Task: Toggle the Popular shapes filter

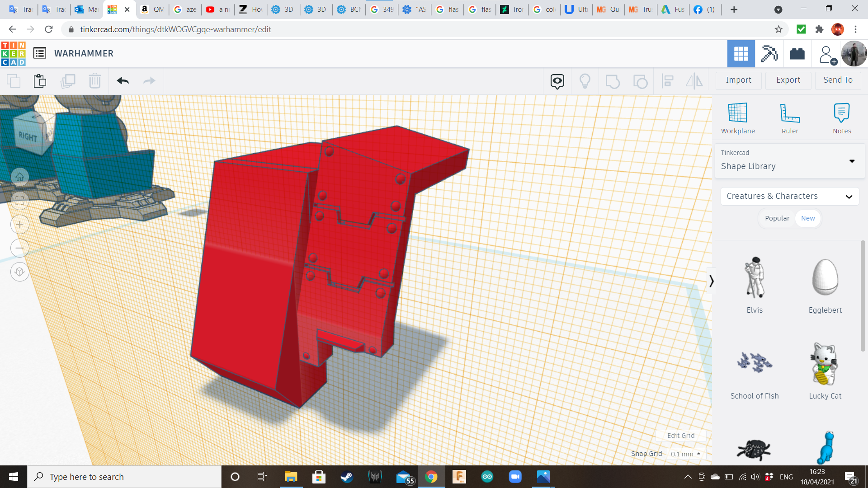Action: 777,218
